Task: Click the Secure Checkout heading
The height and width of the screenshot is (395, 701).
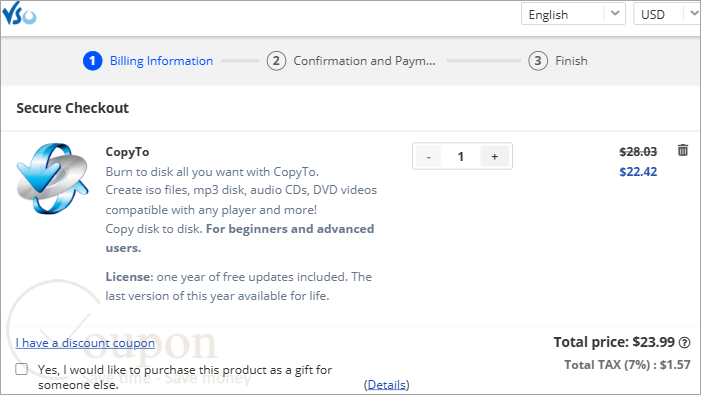Action: [72, 108]
